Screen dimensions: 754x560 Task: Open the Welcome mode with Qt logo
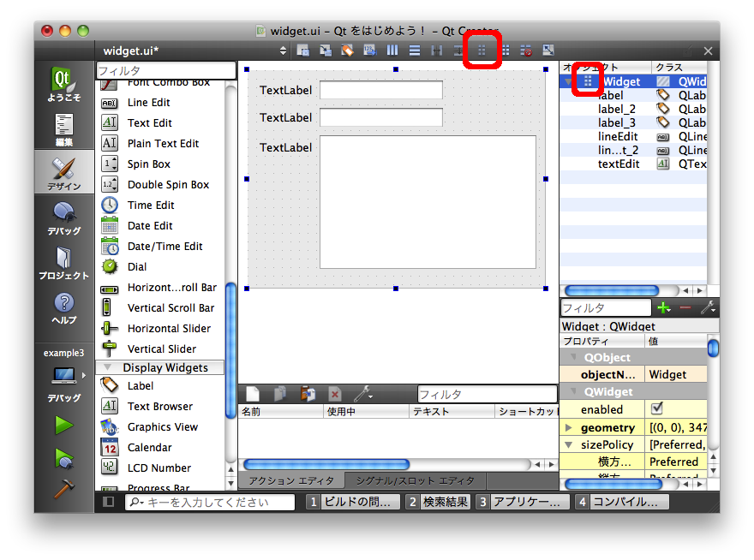click(x=64, y=86)
